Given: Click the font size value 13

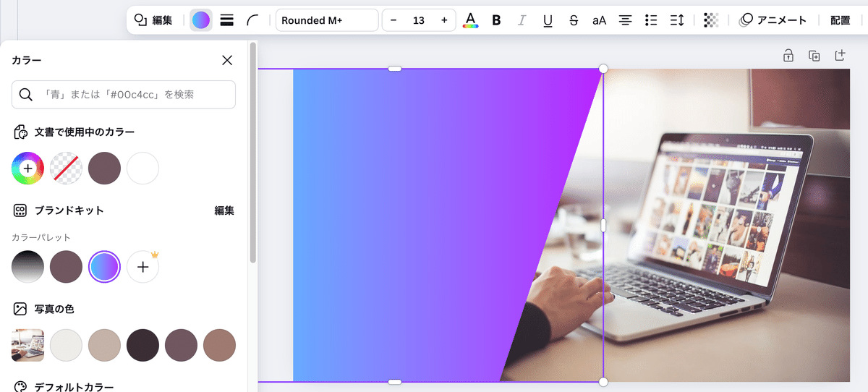Looking at the screenshot, I should 419,20.
